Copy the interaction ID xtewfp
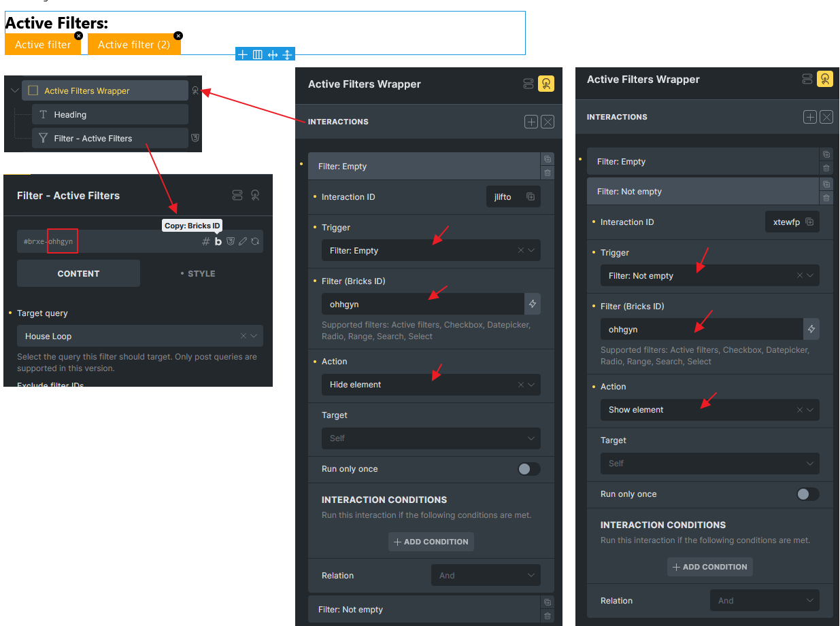Screen dimensions: 840x626 coord(809,222)
